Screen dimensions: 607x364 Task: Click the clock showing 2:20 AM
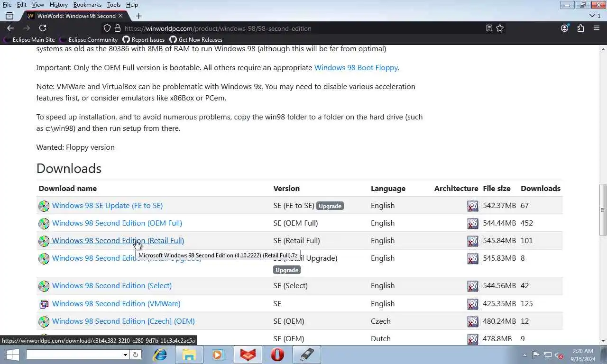coord(582,352)
